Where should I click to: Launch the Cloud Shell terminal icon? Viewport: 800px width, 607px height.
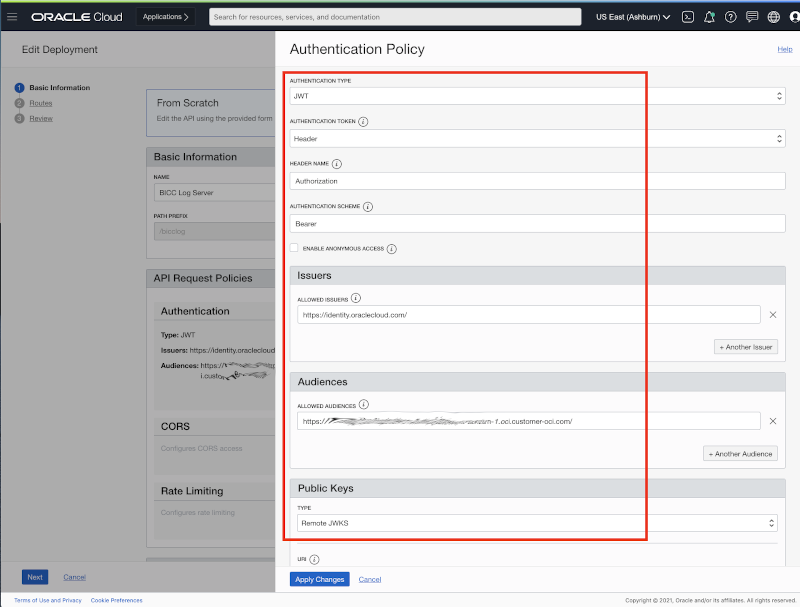point(689,16)
